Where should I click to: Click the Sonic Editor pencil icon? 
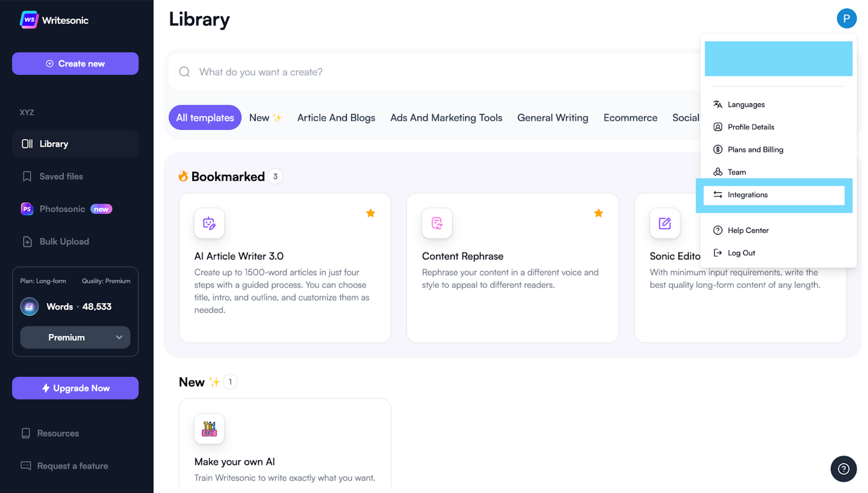pos(664,223)
